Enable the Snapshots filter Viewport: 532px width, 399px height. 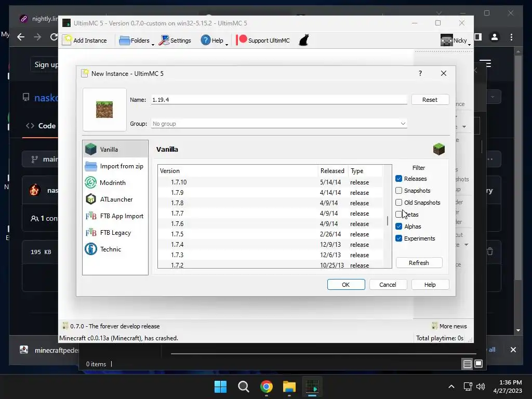[398, 190]
